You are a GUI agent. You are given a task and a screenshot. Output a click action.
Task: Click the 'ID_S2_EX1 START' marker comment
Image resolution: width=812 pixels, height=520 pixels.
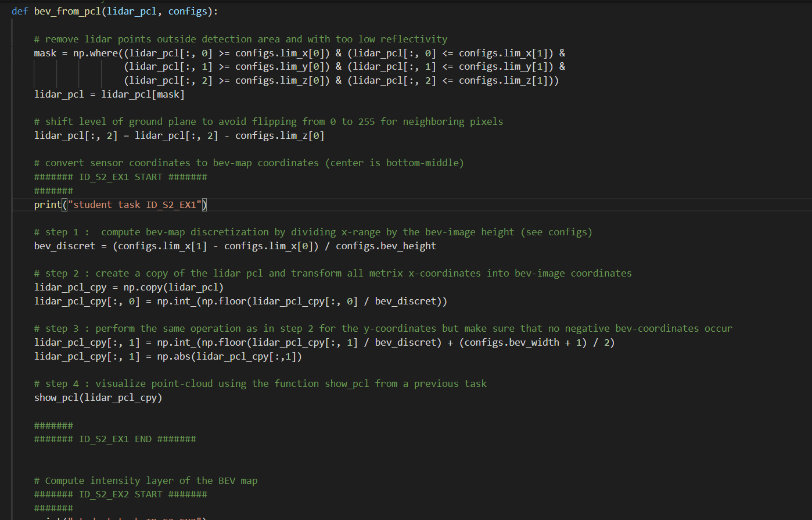tap(121, 177)
